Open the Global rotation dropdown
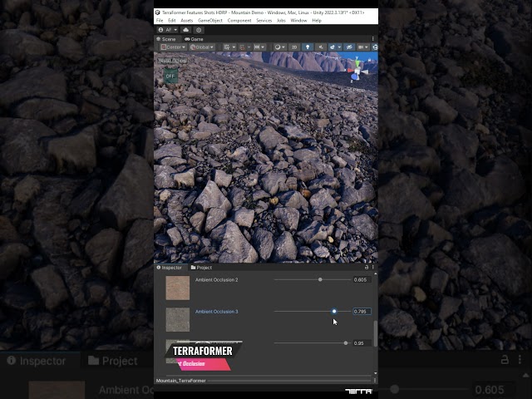The height and width of the screenshot is (399, 532). (202, 47)
